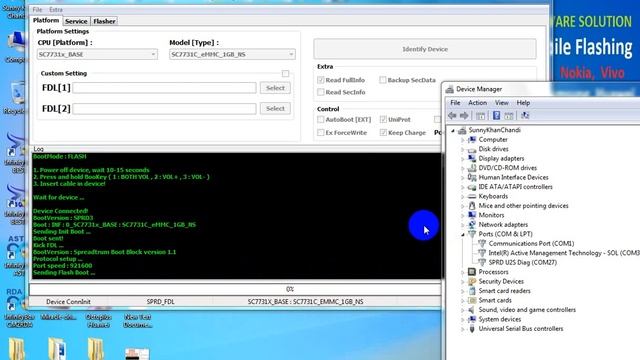
Task: Click the Communications Port (COM1) icon
Action: tap(482, 244)
